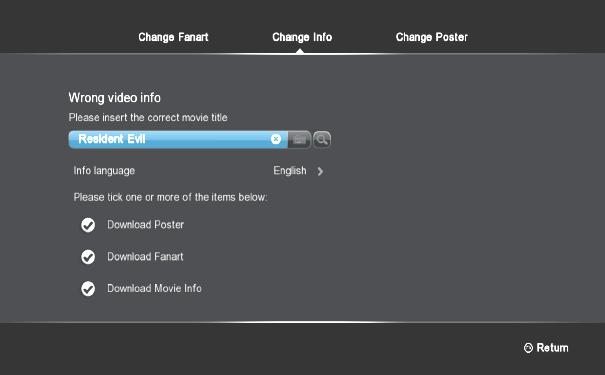
Task: Select the English language value
Action: coord(290,171)
